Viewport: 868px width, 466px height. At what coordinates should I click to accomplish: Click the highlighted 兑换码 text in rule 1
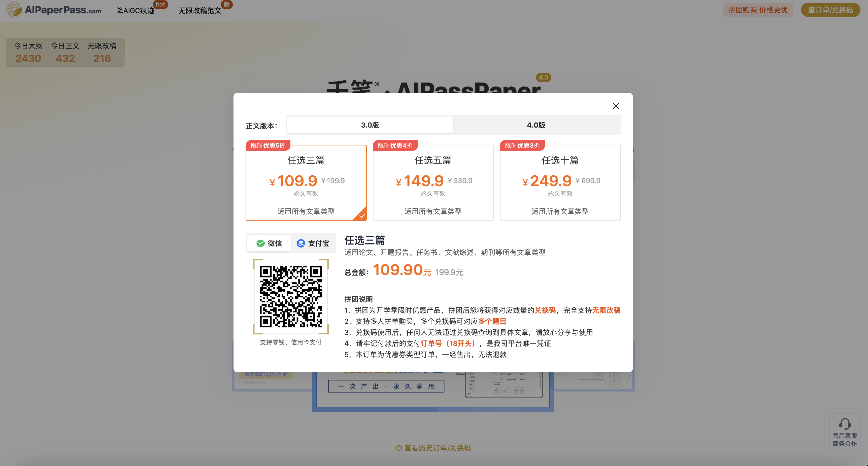(545, 310)
